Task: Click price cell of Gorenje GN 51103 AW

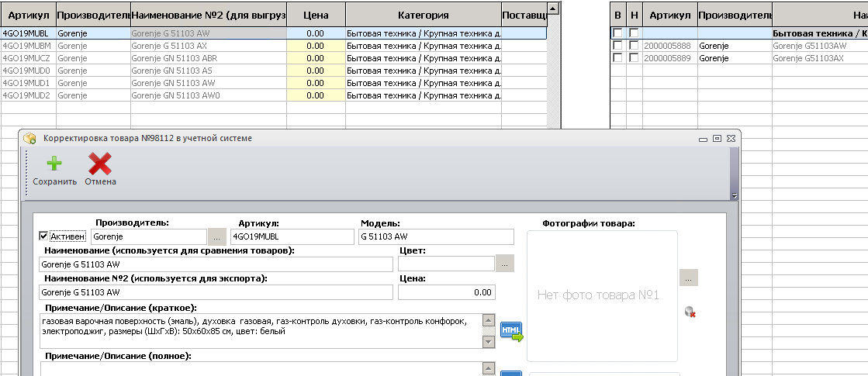Action: point(316,83)
